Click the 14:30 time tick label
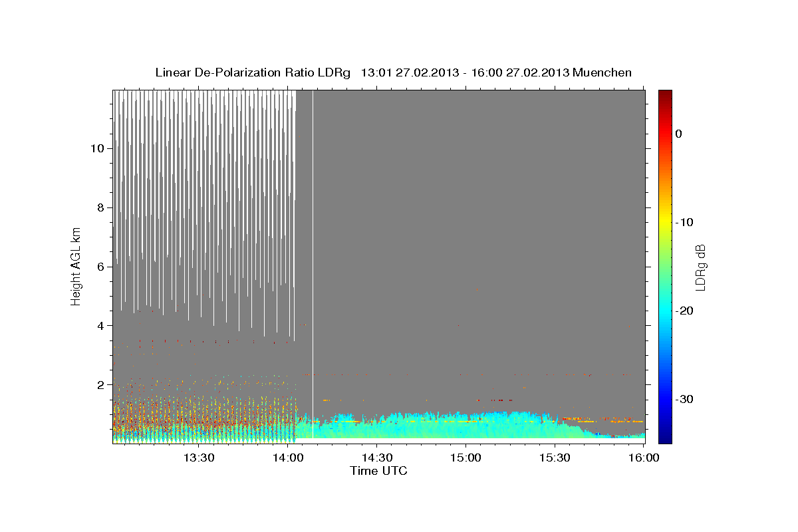Screen dimensions: 798x532 pyautogui.click(x=376, y=458)
